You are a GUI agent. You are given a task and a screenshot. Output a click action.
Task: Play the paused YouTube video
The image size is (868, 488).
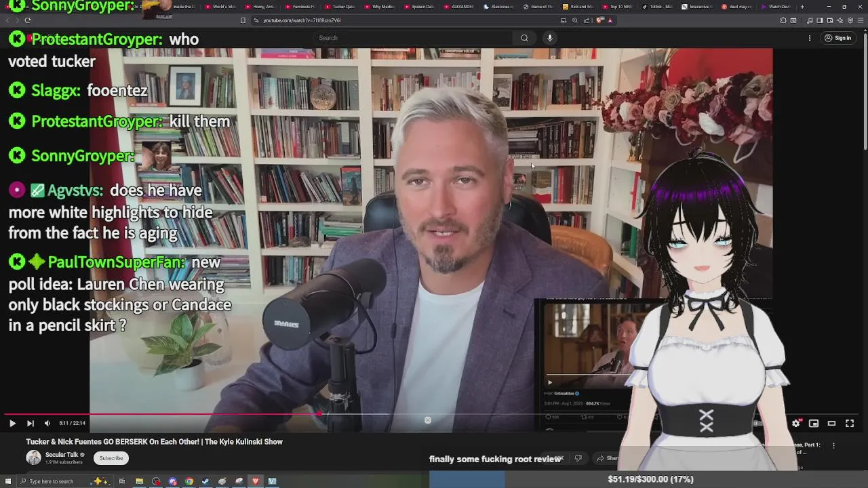[12, 423]
